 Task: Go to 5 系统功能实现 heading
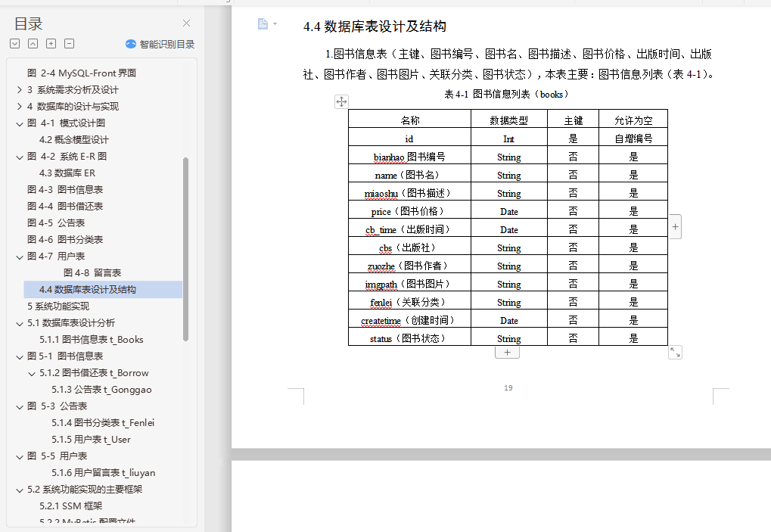[x=58, y=306]
